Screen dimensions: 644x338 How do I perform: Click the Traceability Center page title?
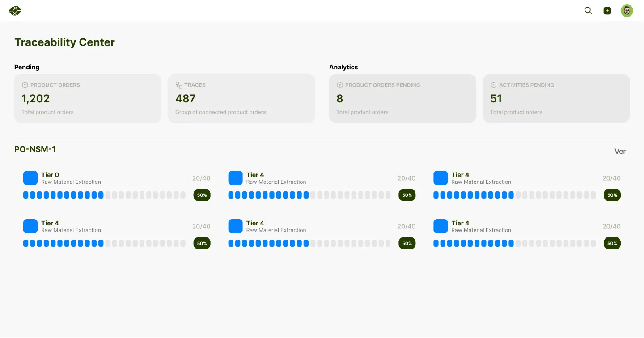click(64, 42)
